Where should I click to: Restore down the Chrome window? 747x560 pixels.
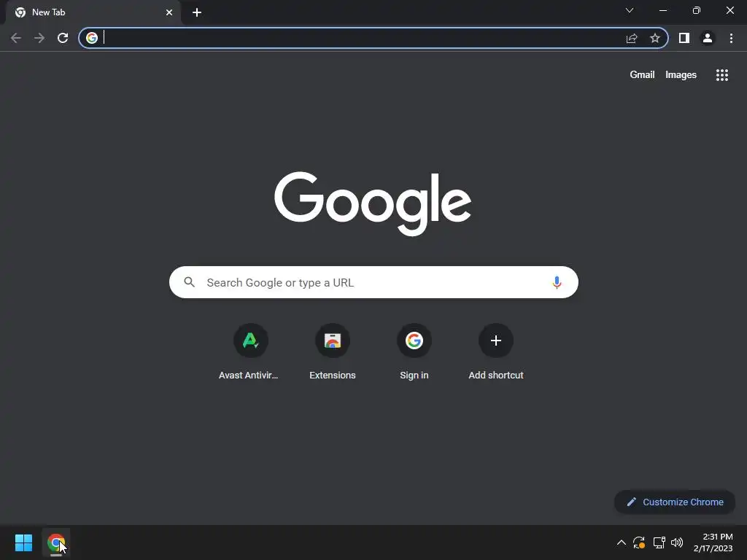[x=697, y=10]
